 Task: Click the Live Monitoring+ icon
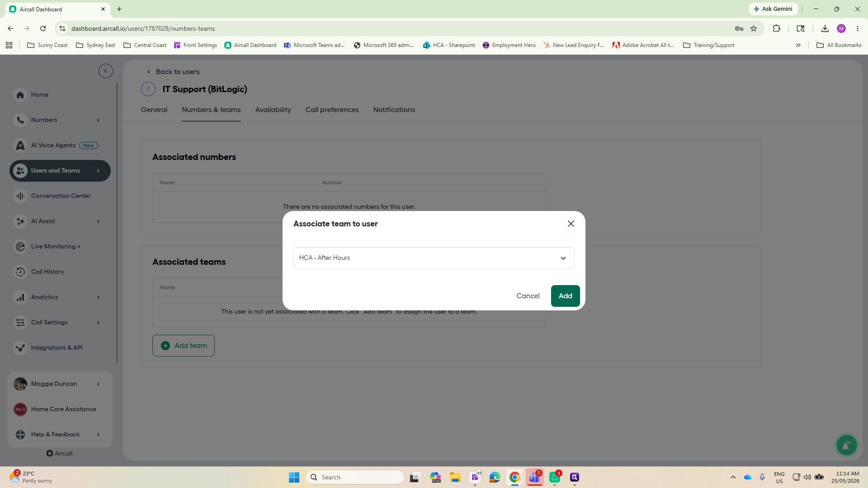(20, 247)
